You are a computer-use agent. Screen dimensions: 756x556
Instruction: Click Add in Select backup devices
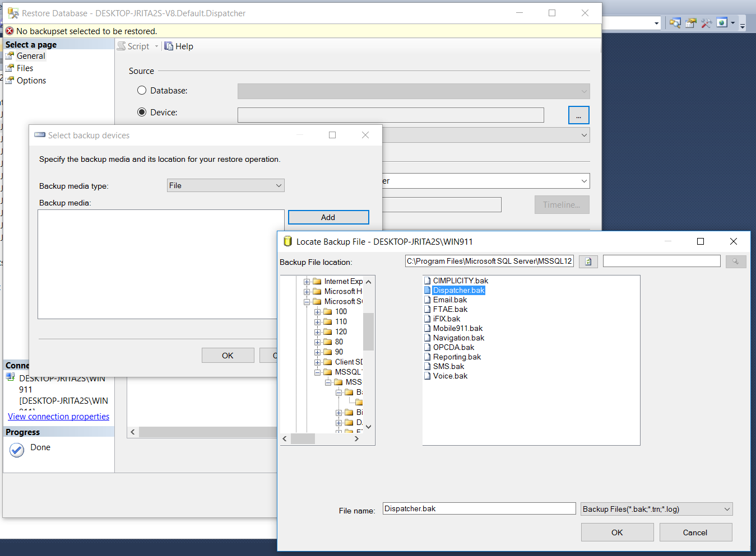328,217
